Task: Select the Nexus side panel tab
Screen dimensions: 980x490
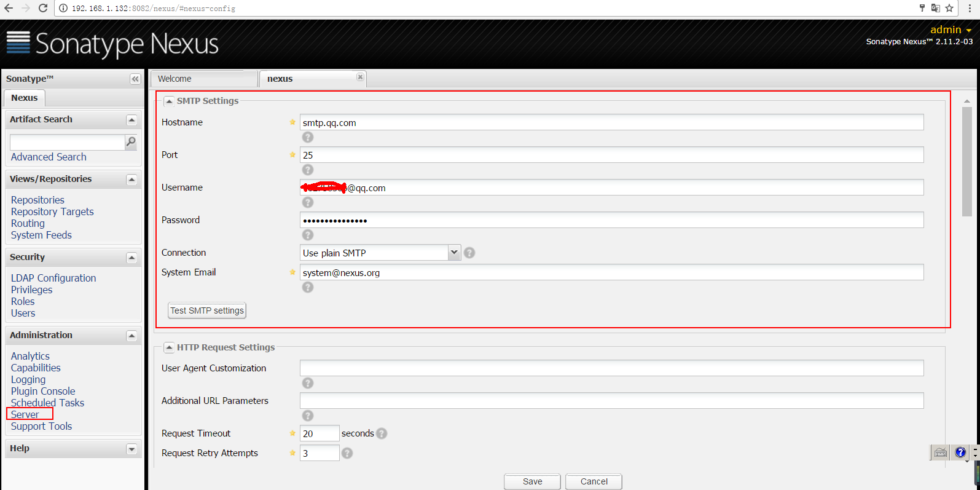Action: coord(24,98)
